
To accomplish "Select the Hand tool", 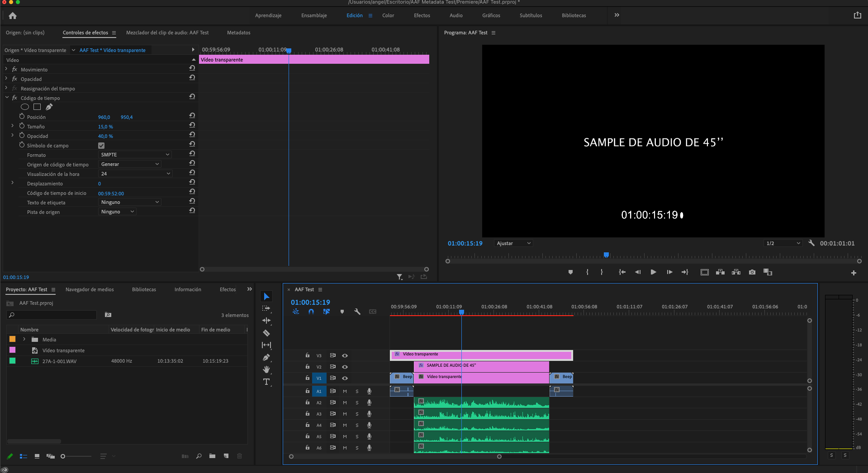I will 266,369.
